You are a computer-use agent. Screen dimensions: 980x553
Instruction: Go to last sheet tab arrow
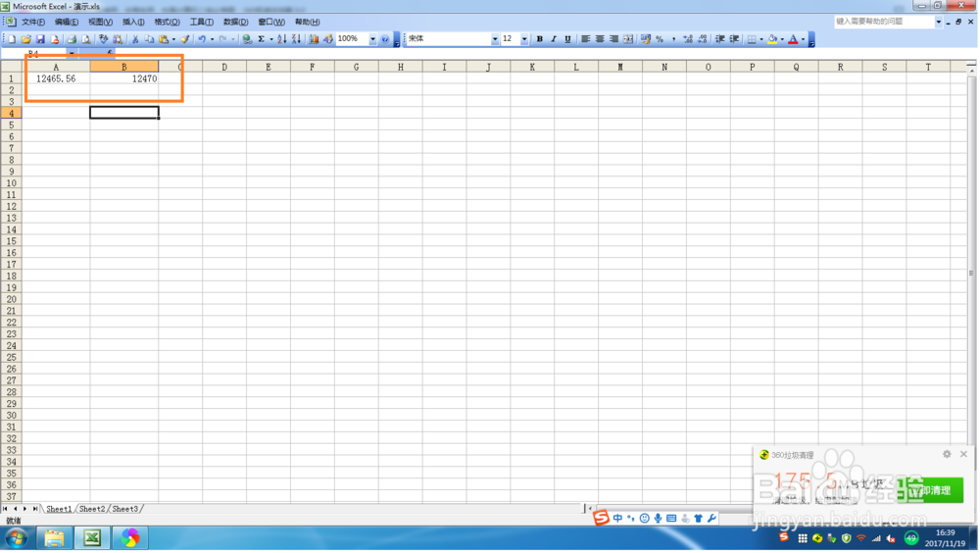click(x=35, y=510)
